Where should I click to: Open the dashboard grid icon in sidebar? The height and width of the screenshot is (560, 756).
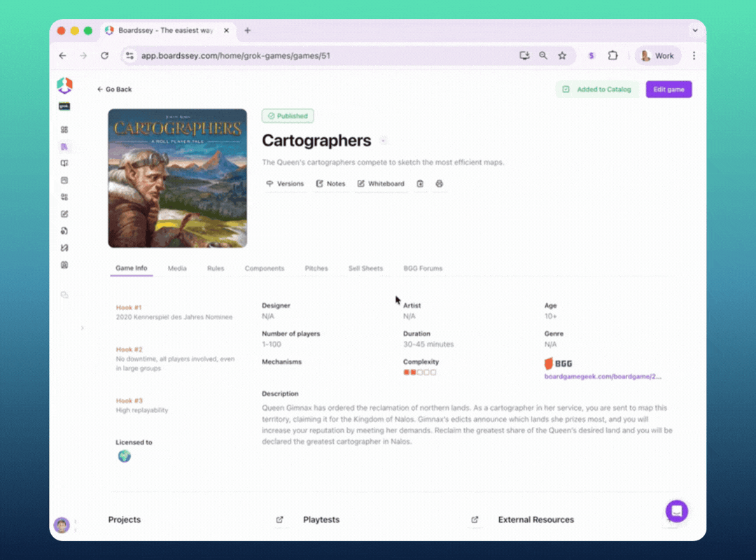64,129
